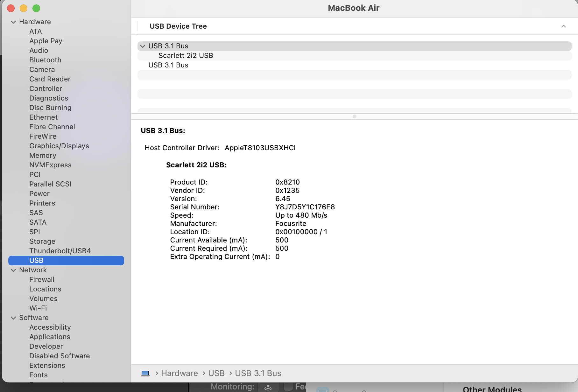Select Apple Pay in the sidebar
The width and height of the screenshot is (578, 392).
(46, 41)
